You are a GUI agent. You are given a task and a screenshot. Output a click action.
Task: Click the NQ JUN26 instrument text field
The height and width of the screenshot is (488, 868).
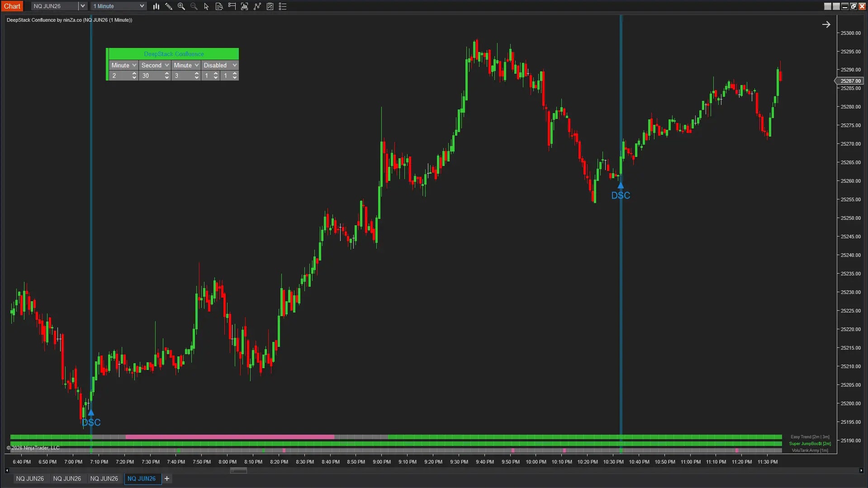[55, 6]
